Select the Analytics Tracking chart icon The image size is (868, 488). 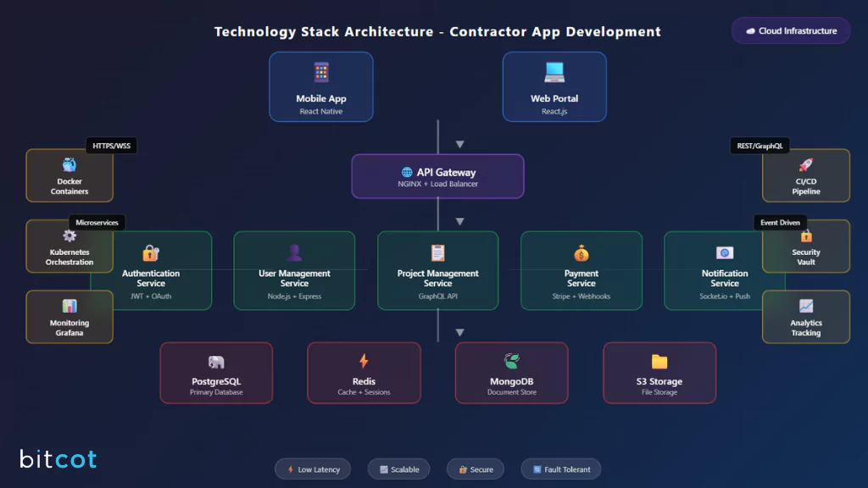[x=805, y=307]
